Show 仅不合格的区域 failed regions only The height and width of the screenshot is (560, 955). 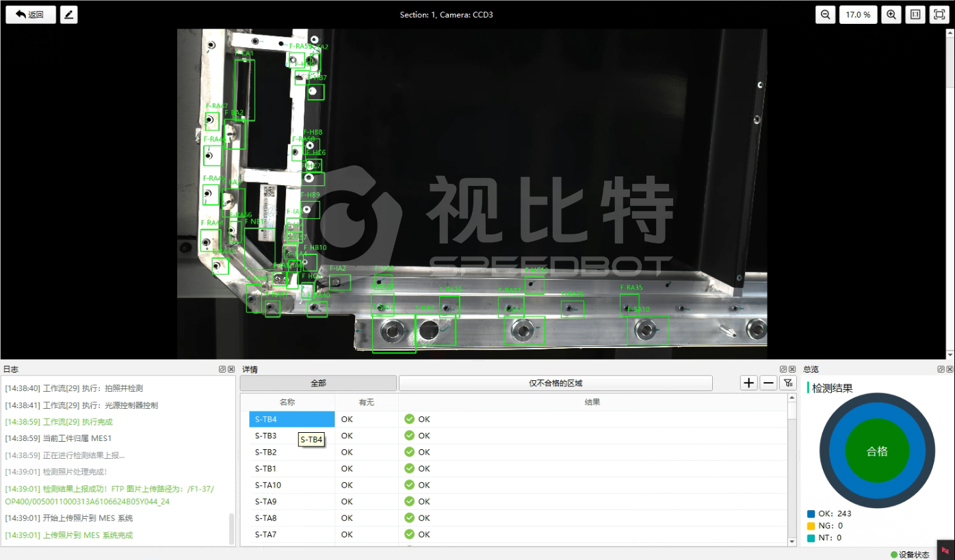(555, 384)
